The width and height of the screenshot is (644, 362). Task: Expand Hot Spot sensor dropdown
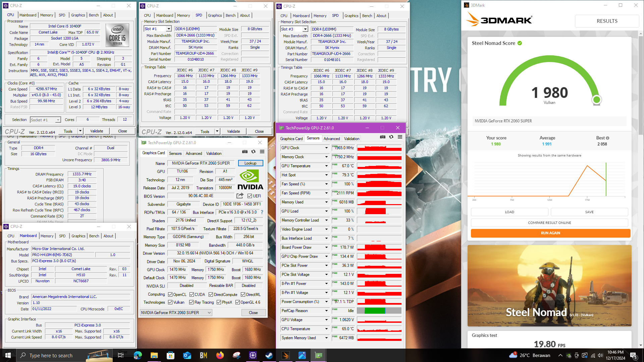[326, 175]
